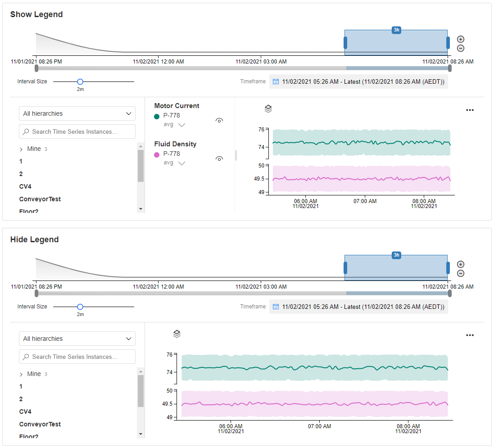Click the Fluid Density pink color dot
The width and height of the screenshot is (494, 448).
(x=157, y=155)
